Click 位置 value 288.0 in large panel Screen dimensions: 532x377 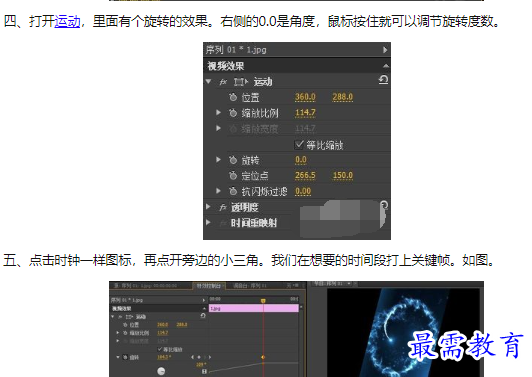[x=343, y=97]
